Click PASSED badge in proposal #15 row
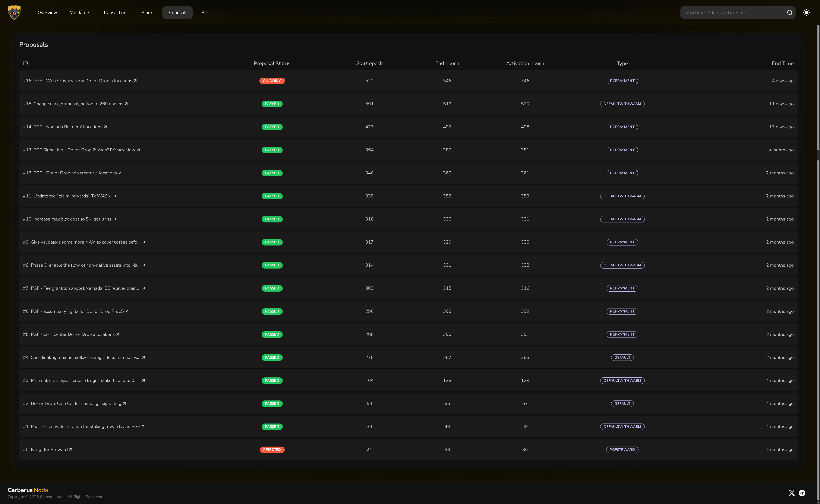Viewport: 820px width, 504px height. click(272, 104)
